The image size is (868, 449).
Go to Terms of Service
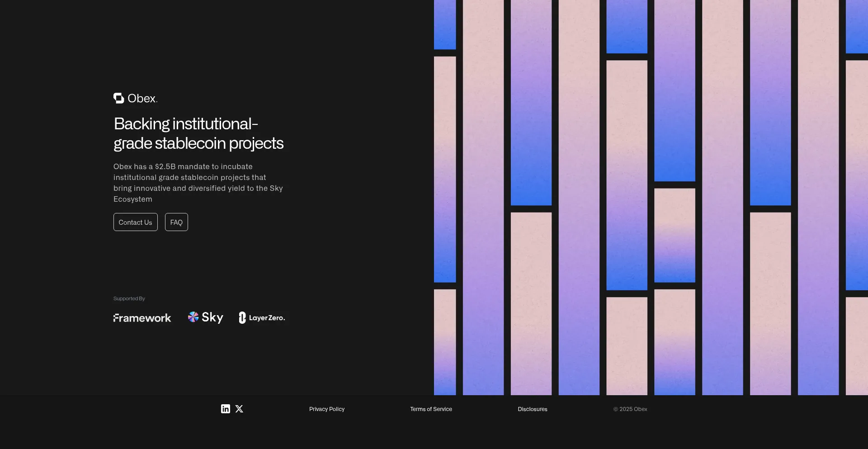click(x=431, y=409)
